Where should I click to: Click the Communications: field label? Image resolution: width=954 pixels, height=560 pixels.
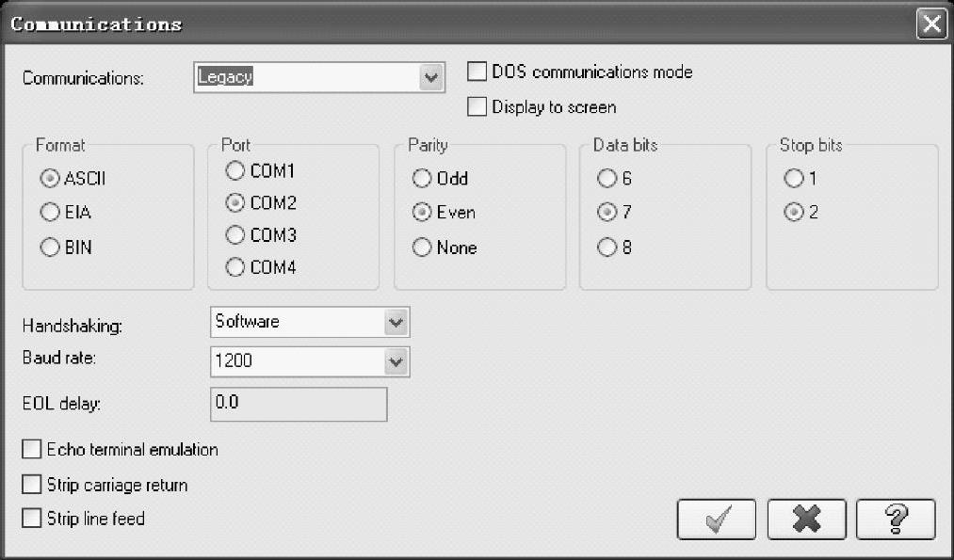[84, 78]
